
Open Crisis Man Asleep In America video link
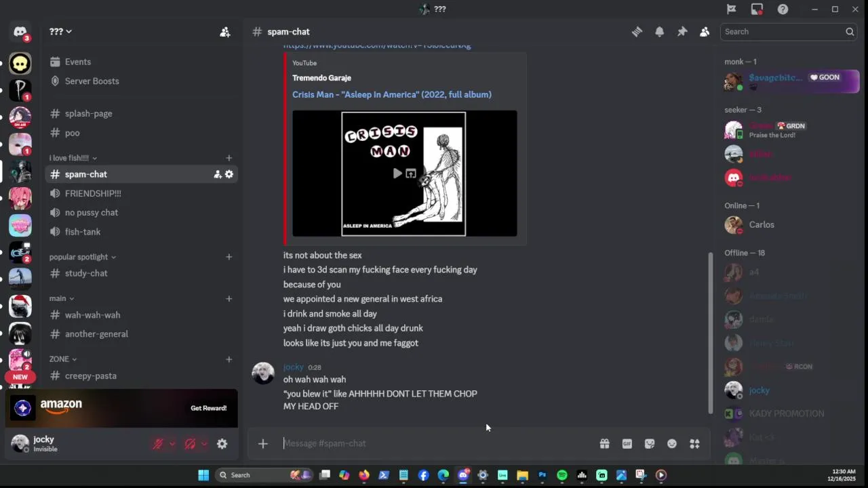click(392, 94)
